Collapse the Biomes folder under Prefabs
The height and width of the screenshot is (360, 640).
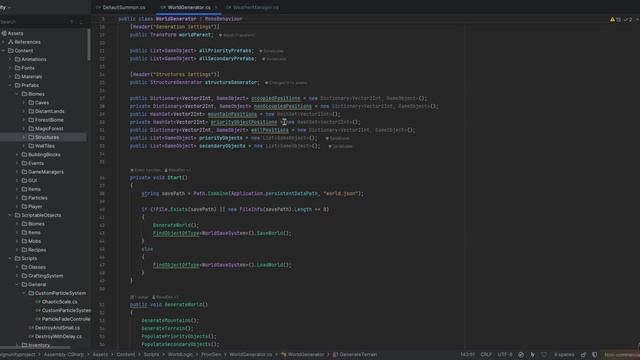click(x=17, y=94)
